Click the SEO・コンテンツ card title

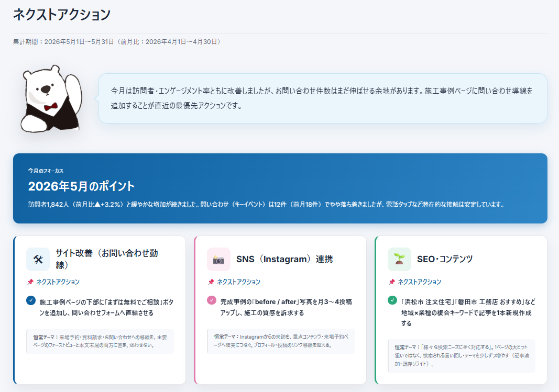pyautogui.click(x=445, y=259)
